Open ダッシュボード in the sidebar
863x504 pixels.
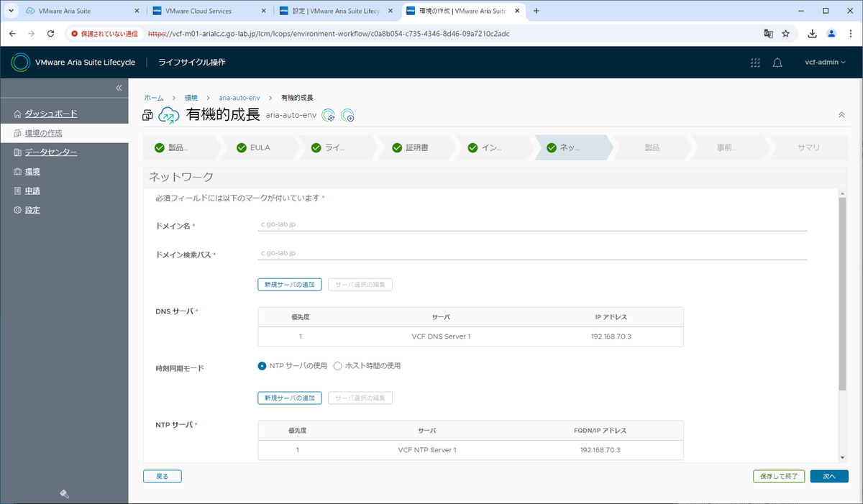(x=51, y=114)
